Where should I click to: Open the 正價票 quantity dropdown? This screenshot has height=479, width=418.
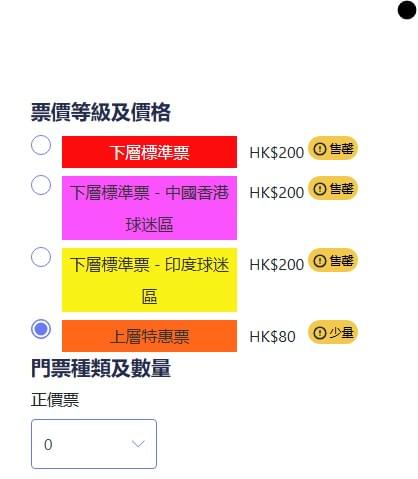(x=94, y=444)
